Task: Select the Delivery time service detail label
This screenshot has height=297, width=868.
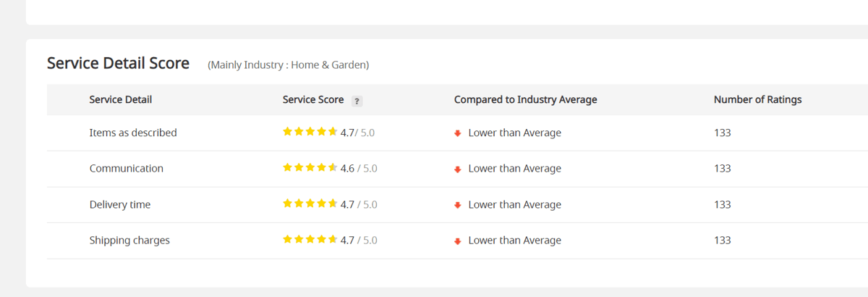Action: tap(120, 204)
